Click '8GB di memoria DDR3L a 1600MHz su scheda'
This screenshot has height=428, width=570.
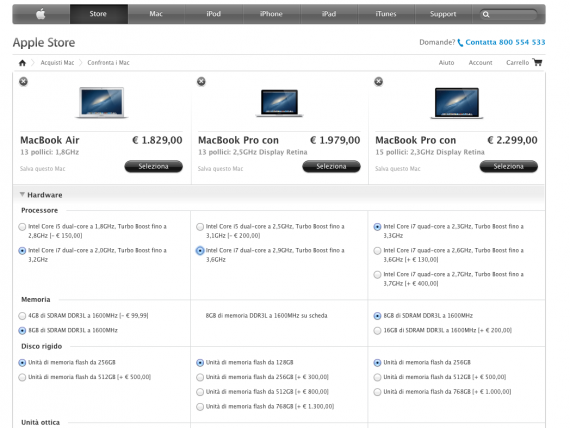coord(266,316)
